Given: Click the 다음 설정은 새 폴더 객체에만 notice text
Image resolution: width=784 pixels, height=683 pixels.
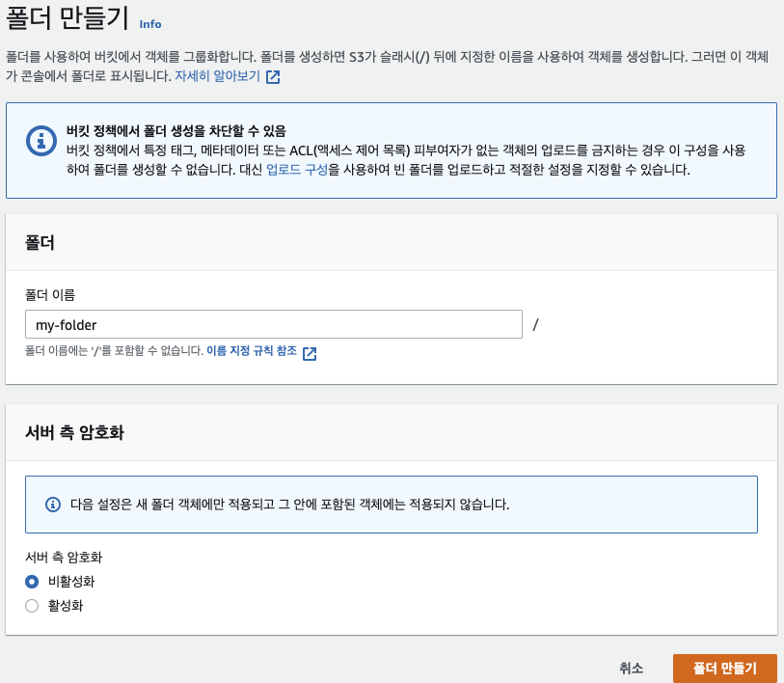Looking at the screenshot, I should click(x=289, y=504).
